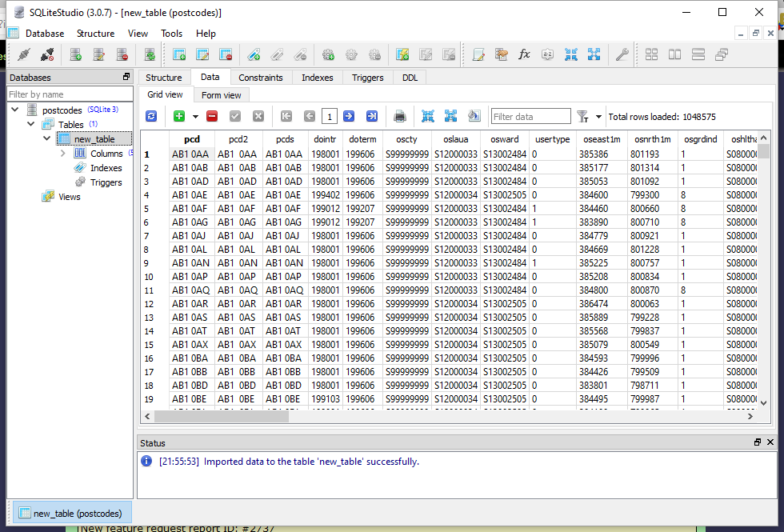Click inside the Filter data field
784x532 pixels.
530,116
